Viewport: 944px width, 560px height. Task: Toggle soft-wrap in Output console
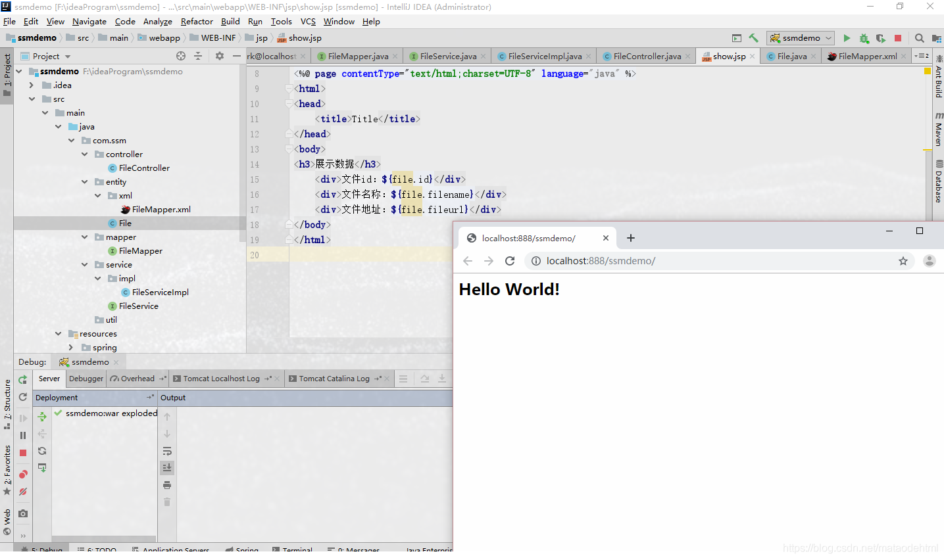pyautogui.click(x=167, y=451)
